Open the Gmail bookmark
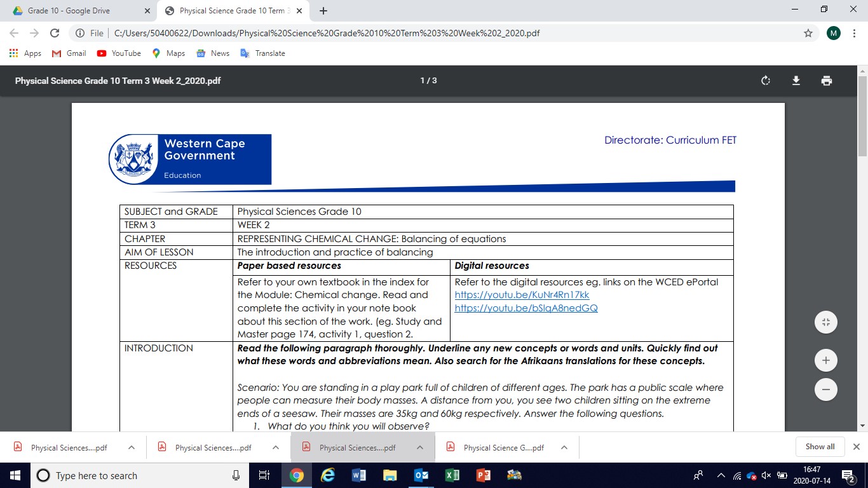 click(x=69, y=53)
